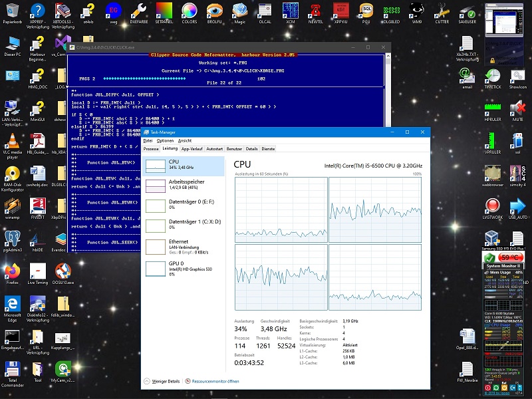Click the MUTE speaker desktop icon
The width and height of the screenshot is (532, 399).
click(x=518, y=111)
